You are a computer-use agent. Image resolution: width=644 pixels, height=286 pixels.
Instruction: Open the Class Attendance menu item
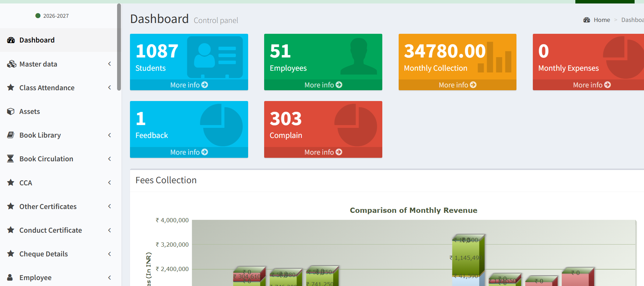point(59,88)
